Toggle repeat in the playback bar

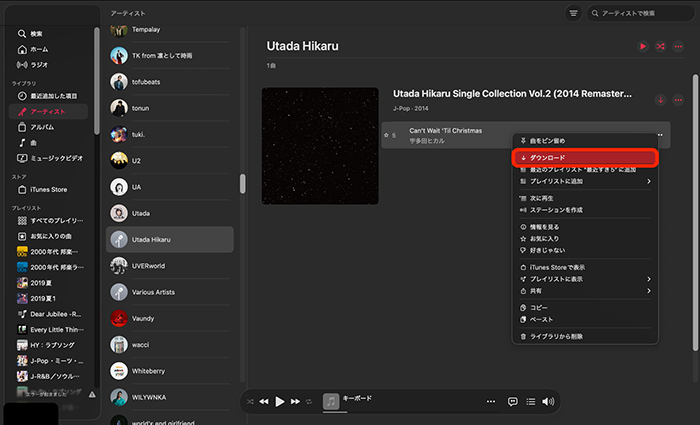(309, 402)
